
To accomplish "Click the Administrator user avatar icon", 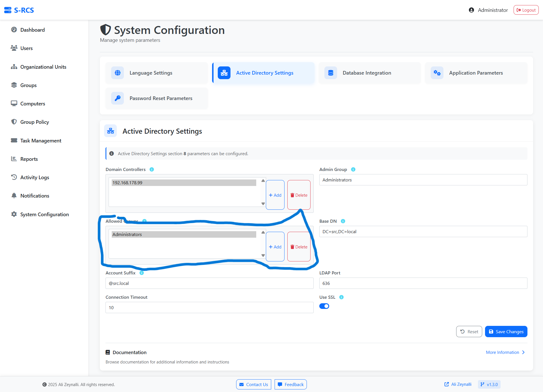I will pyautogui.click(x=471, y=10).
